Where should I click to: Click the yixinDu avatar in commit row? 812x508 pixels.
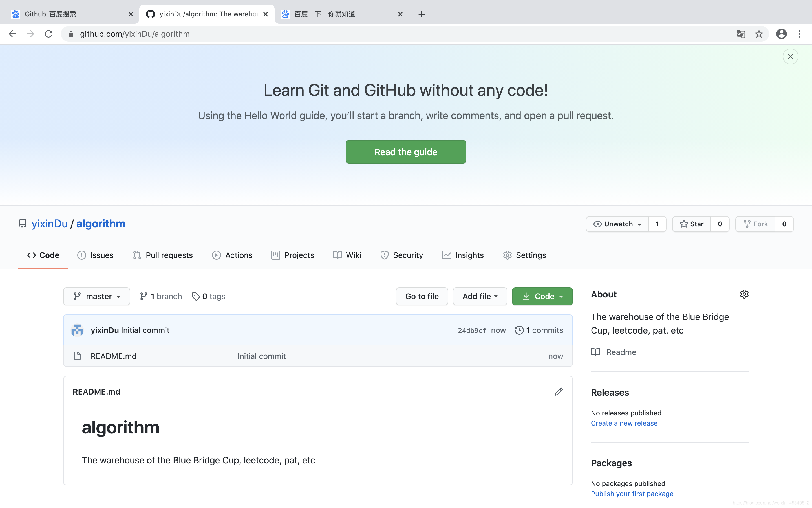[x=77, y=330]
